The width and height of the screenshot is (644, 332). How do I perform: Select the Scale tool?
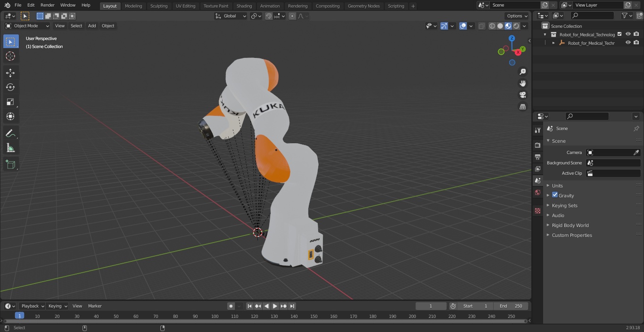tap(10, 102)
